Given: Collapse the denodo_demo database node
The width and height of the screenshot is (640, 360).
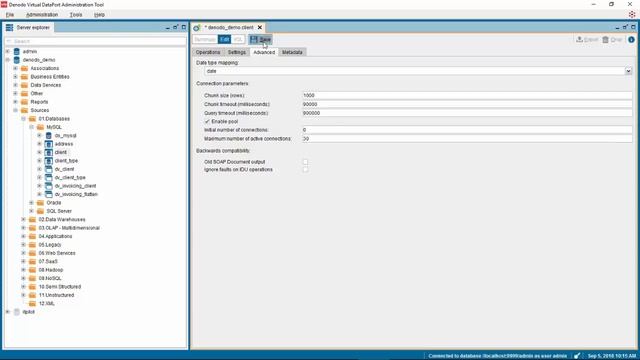Looking at the screenshot, I should click(x=7, y=60).
